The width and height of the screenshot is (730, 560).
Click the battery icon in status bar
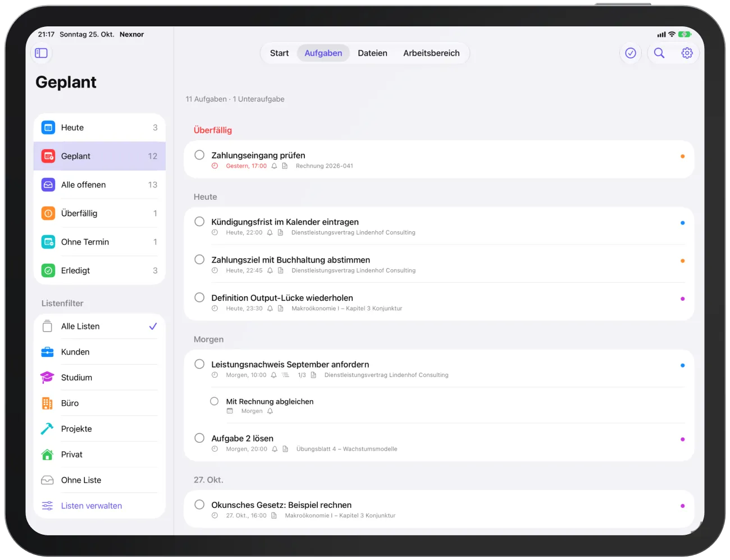(x=685, y=34)
